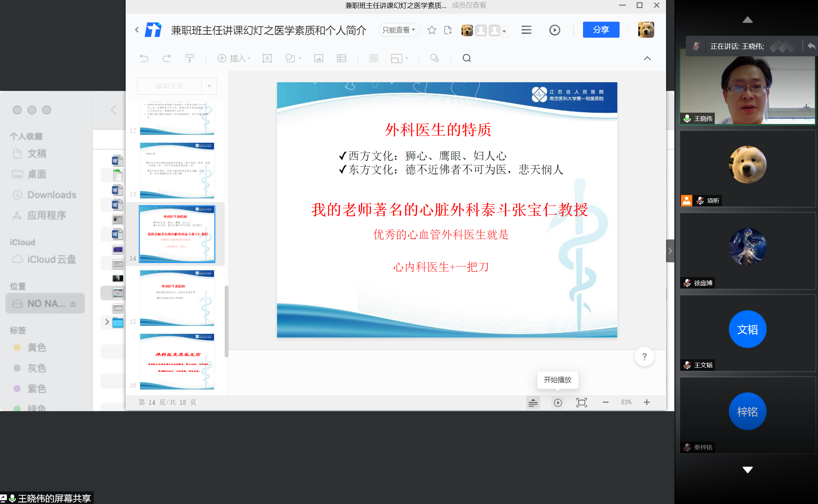Screen dimensions: 818x504
Task: Click the star favorite icon
Action: (x=431, y=30)
